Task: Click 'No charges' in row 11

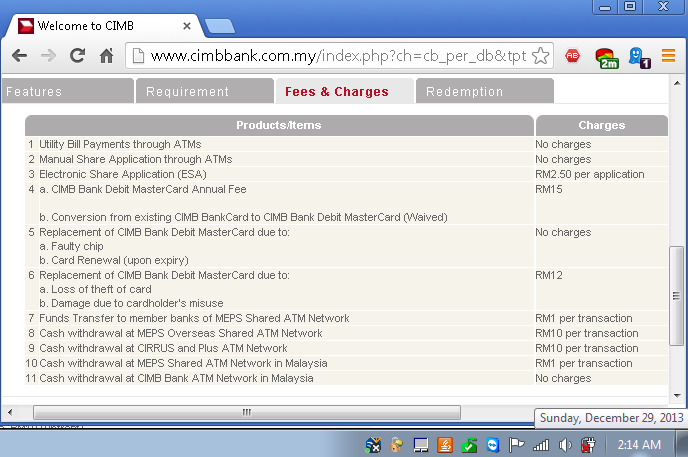Action: click(563, 378)
